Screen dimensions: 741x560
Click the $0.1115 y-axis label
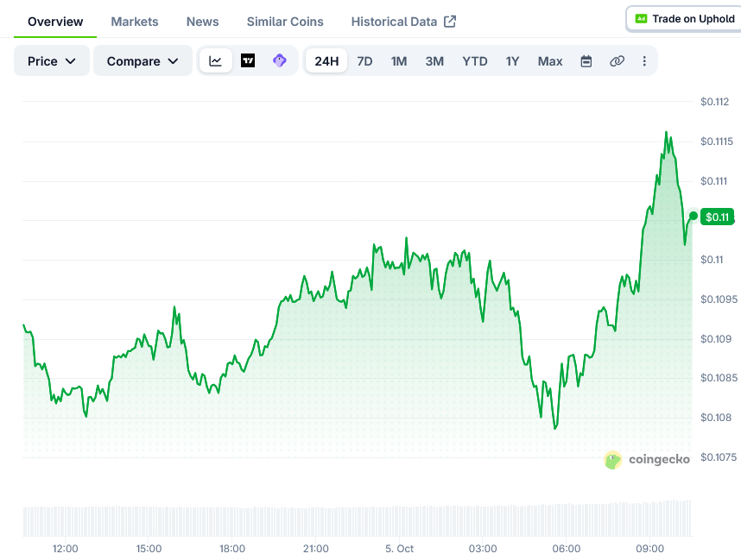[717, 142]
